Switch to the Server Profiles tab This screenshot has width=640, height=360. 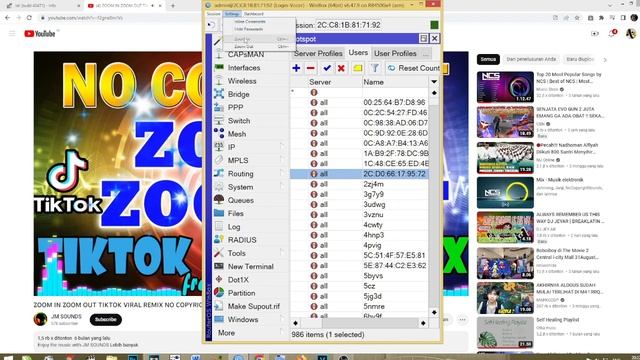[318, 53]
